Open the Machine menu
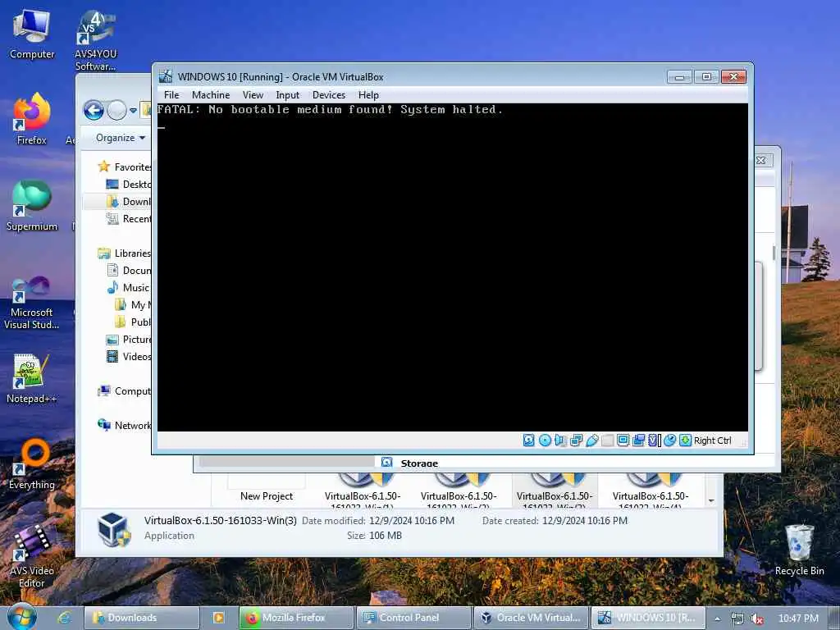This screenshot has height=630, width=840. click(211, 95)
